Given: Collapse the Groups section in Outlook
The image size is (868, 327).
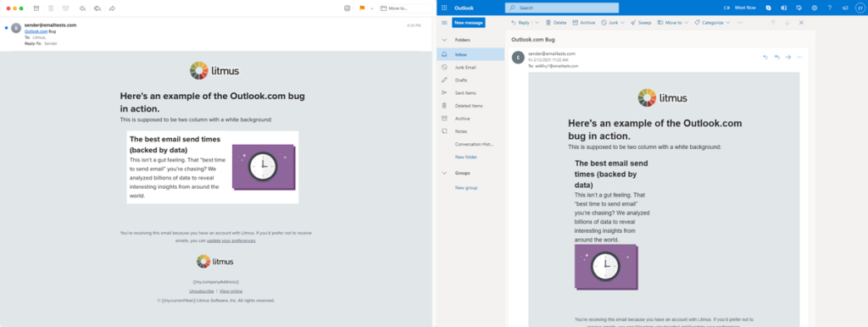Looking at the screenshot, I should click(444, 173).
